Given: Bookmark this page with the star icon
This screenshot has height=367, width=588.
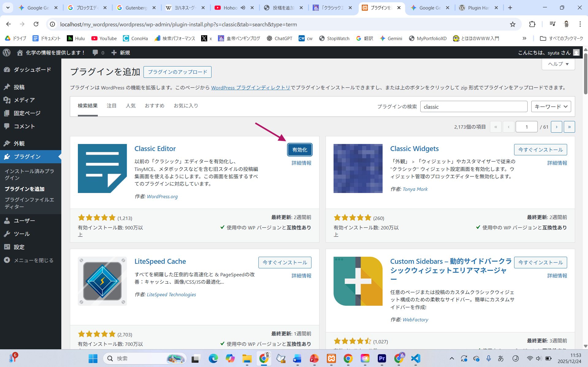Looking at the screenshot, I should click(513, 24).
